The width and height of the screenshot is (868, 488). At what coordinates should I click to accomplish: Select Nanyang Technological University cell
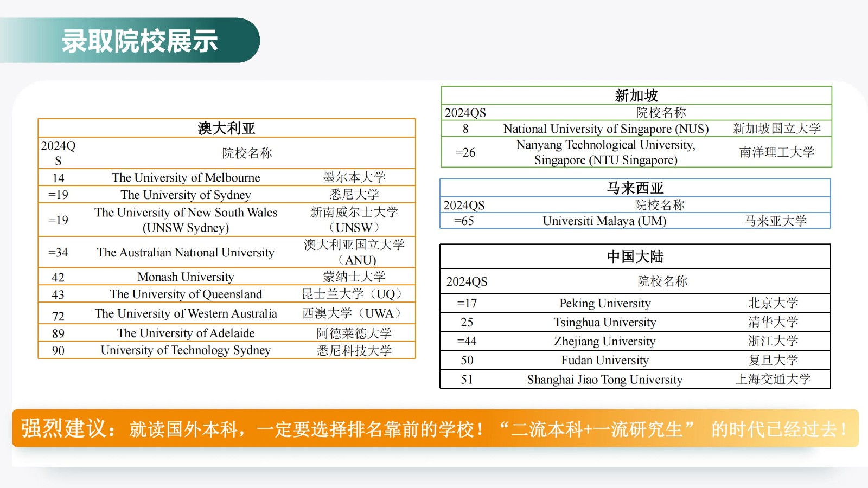(x=606, y=152)
